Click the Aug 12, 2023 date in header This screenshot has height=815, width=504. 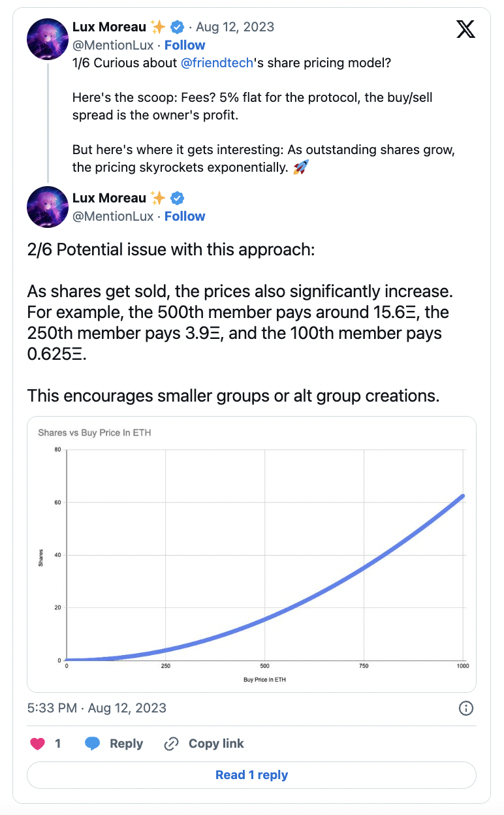click(x=235, y=27)
